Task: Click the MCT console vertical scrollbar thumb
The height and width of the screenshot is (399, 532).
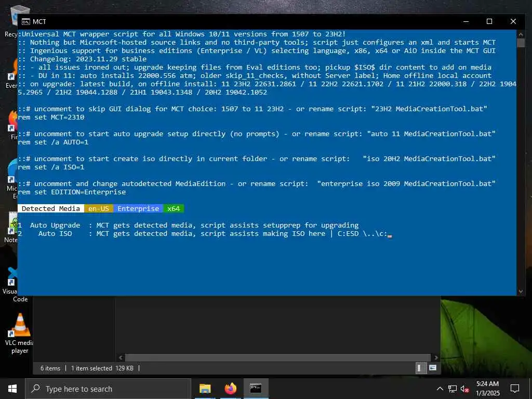Action: click(521, 43)
